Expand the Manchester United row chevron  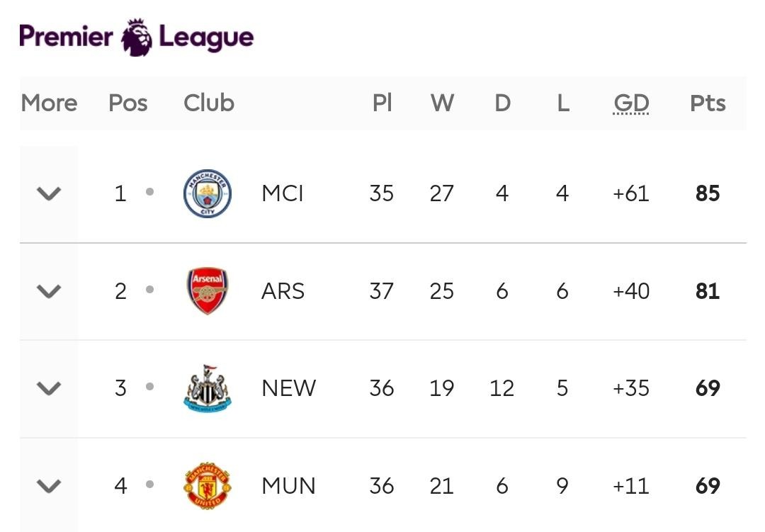pos(49,486)
